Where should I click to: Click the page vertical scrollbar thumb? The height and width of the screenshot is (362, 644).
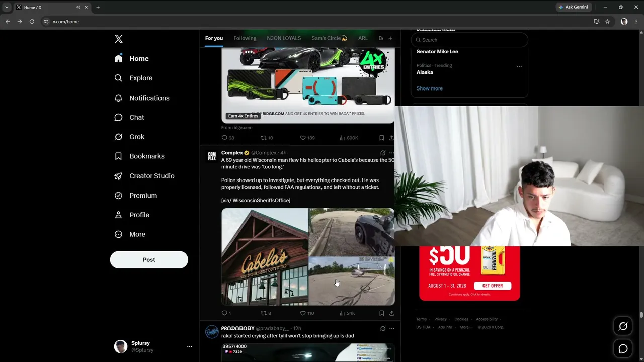[641, 315]
